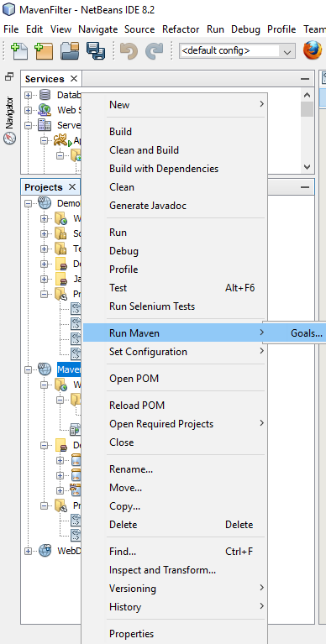Select the Demo project globe icon
The width and height of the screenshot is (326, 644).
(x=45, y=203)
